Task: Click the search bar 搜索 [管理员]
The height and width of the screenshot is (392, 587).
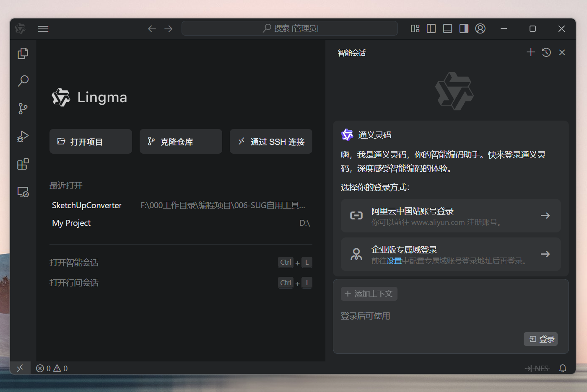Action: tap(290, 28)
